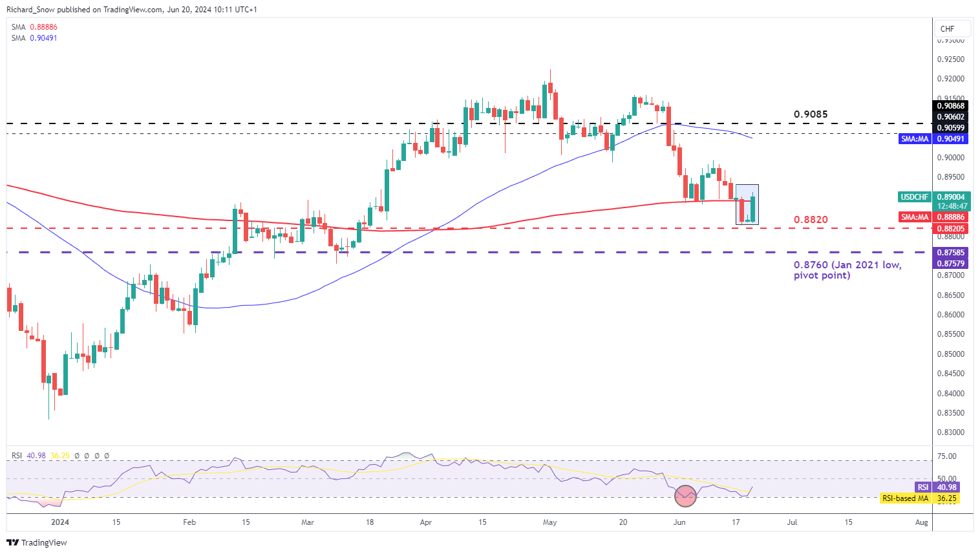
Task: Click the 0.88886 red price tag
Action: pyautogui.click(x=952, y=217)
